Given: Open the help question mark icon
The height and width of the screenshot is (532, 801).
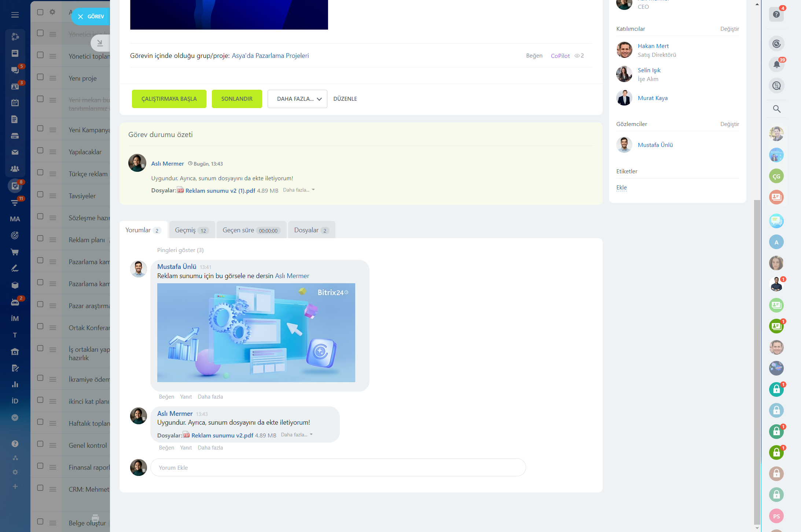Looking at the screenshot, I should pyautogui.click(x=776, y=14).
